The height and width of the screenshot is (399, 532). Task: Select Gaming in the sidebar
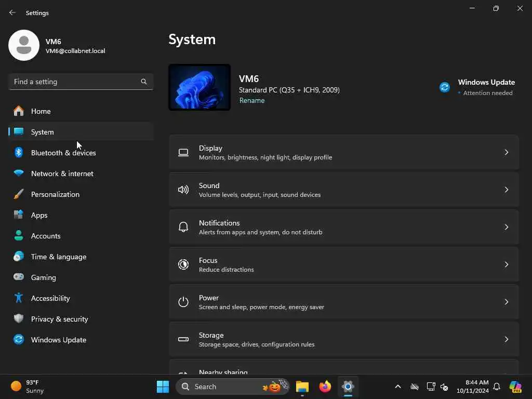click(81, 277)
